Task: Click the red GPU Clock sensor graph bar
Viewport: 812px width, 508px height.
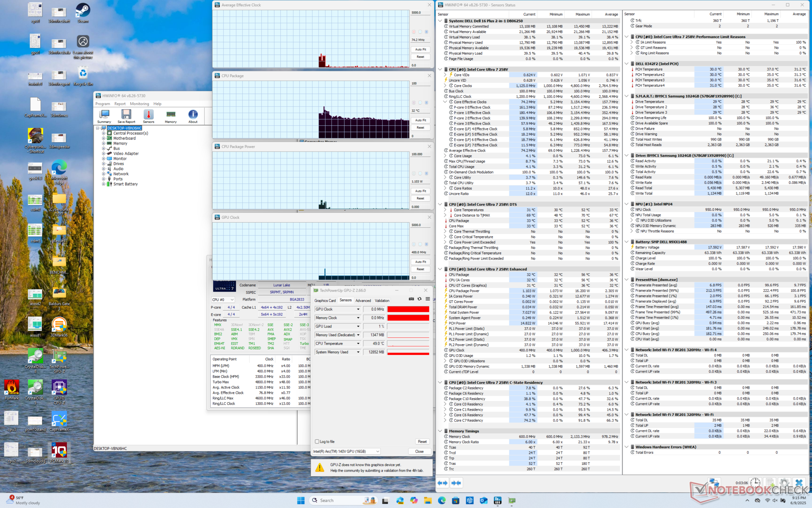Action: [x=408, y=309]
